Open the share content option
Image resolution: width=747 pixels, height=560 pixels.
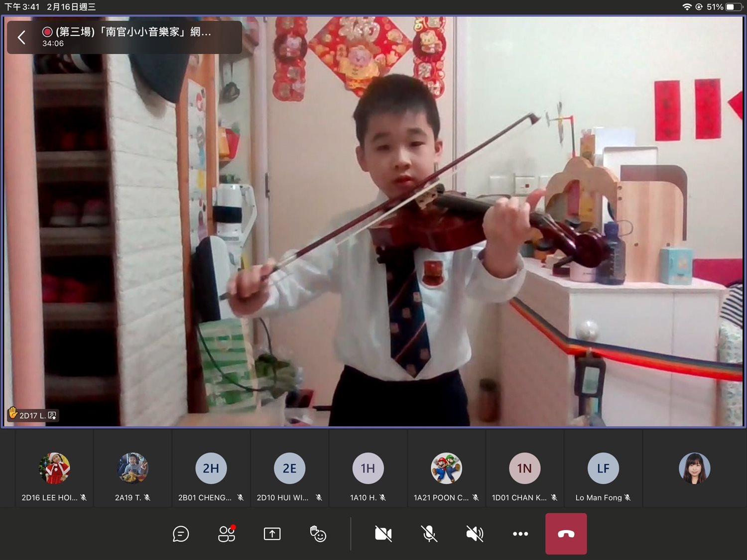(x=272, y=534)
